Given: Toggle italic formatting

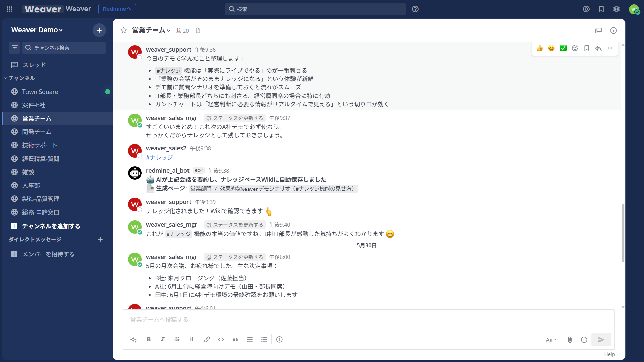Looking at the screenshot, I should point(163,339).
